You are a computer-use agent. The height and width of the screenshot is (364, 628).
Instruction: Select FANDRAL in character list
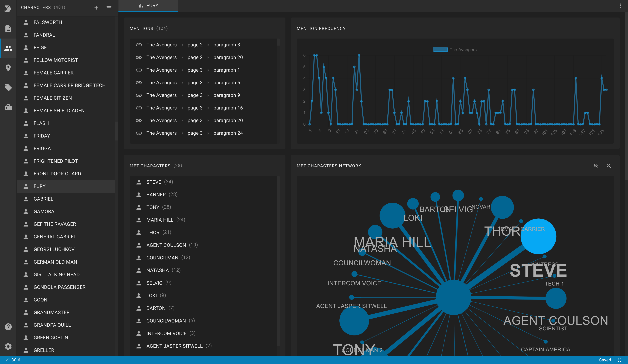coord(66,35)
